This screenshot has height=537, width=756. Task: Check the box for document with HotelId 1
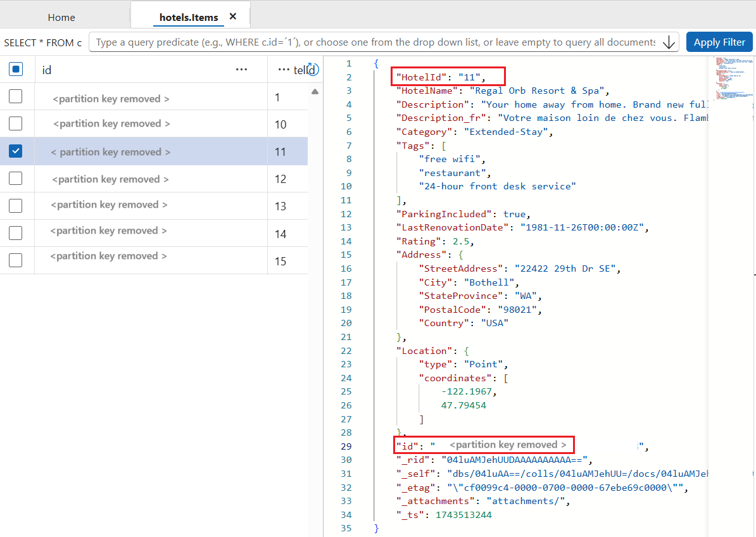coord(16,96)
